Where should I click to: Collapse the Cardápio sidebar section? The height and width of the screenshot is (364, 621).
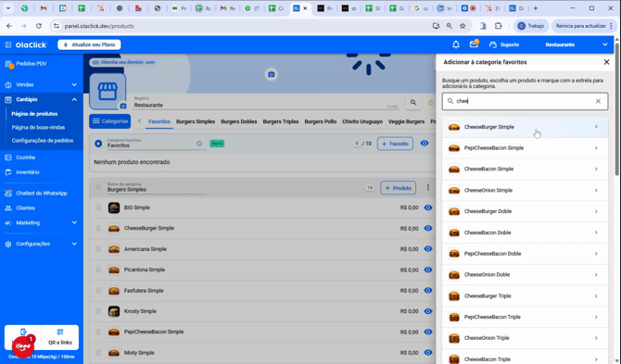point(41,99)
